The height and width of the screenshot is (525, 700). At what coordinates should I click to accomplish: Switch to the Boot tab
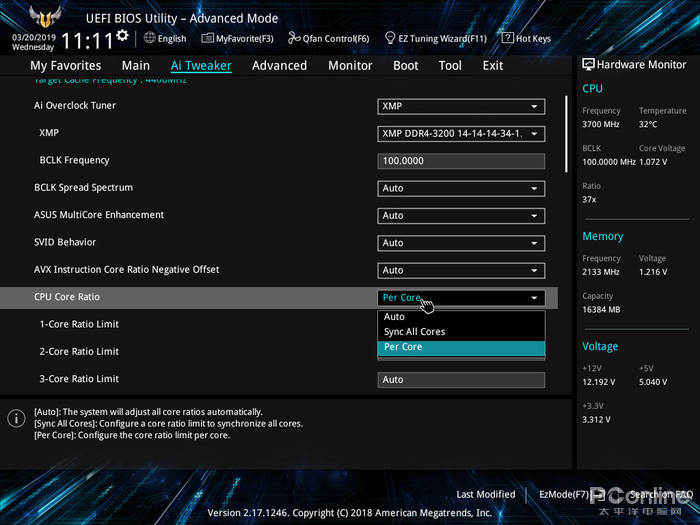405,66
